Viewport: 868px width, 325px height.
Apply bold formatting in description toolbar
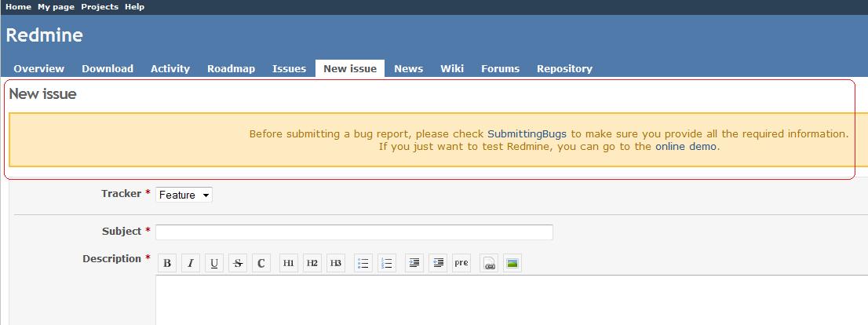[167, 263]
